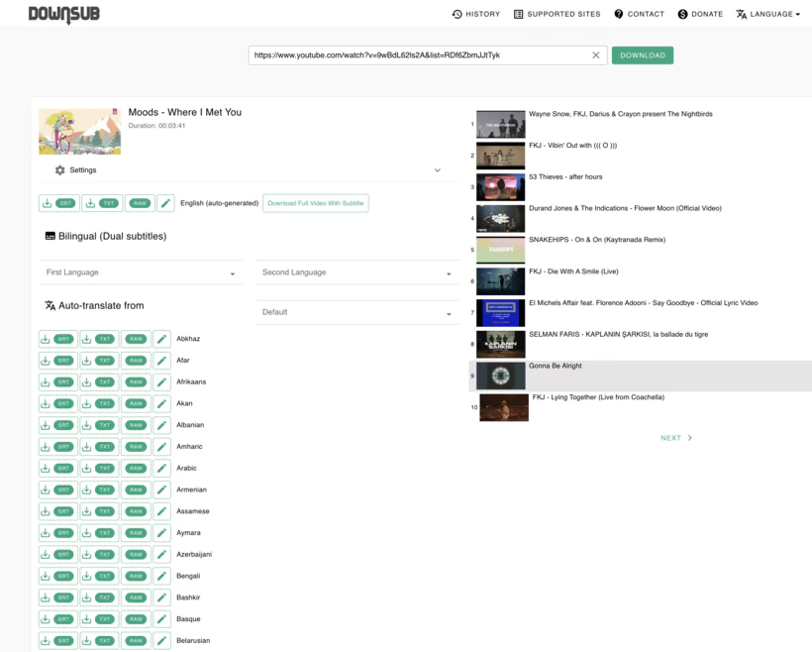The width and height of the screenshot is (812, 652).
Task: Open Azerbaijani RAW subtitle
Action: tap(137, 555)
